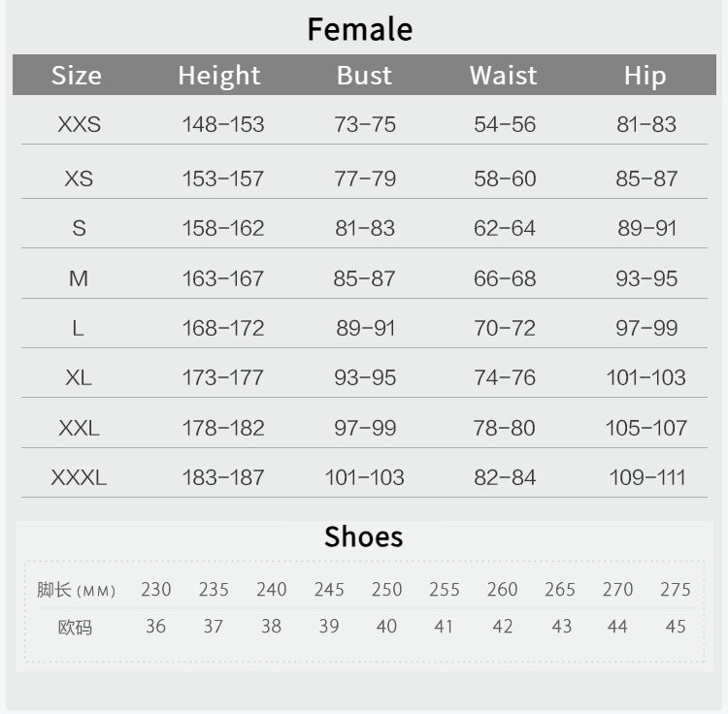The image size is (728, 714).
Task: Click the Hip column header
Action: (645, 76)
